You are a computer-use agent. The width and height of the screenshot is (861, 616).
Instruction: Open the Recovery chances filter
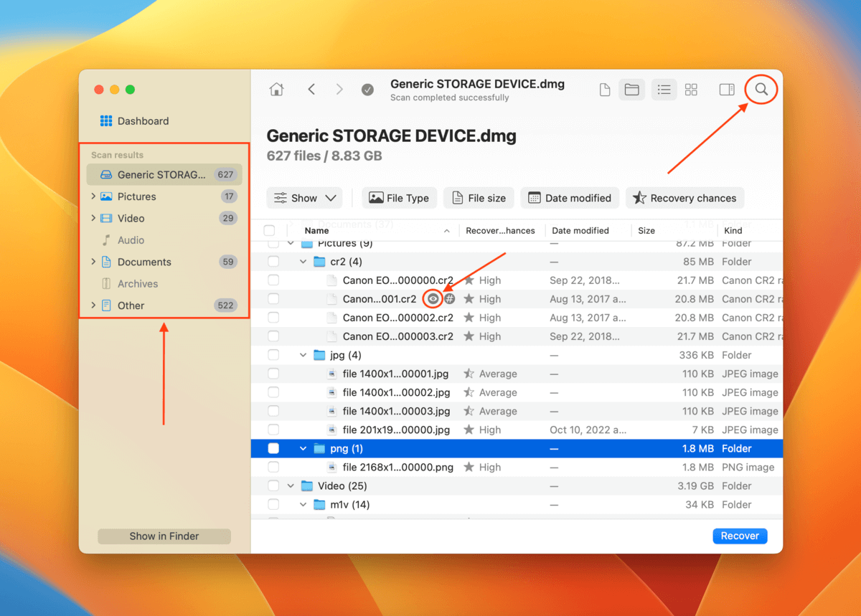(685, 198)
